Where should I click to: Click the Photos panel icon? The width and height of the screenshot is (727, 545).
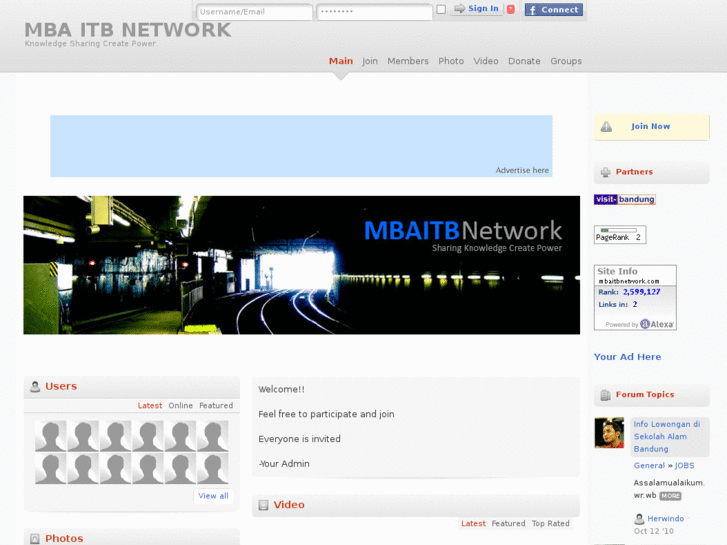(35, 539)
